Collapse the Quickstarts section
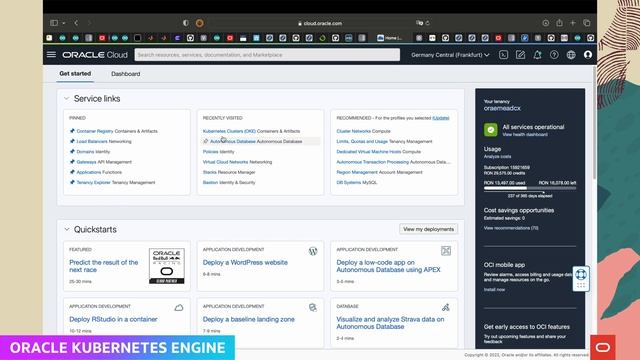640x360 pixels. tap(67, 229)
